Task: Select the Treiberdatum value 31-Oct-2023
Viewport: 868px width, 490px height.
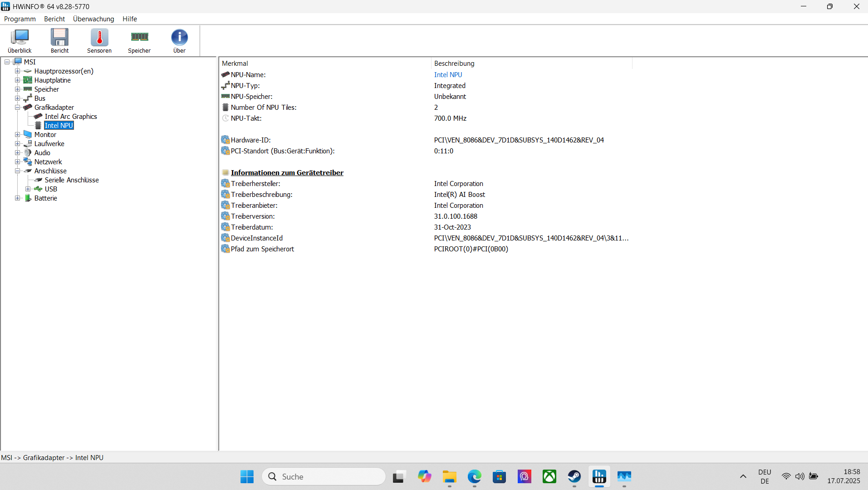Action: [x=452, y=227]
